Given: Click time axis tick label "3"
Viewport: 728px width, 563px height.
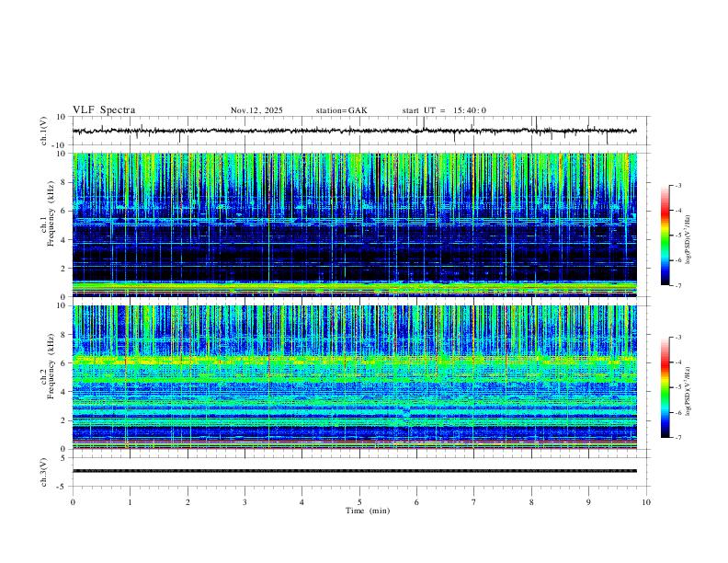Looking at the screenshot, I should [245, 502].
